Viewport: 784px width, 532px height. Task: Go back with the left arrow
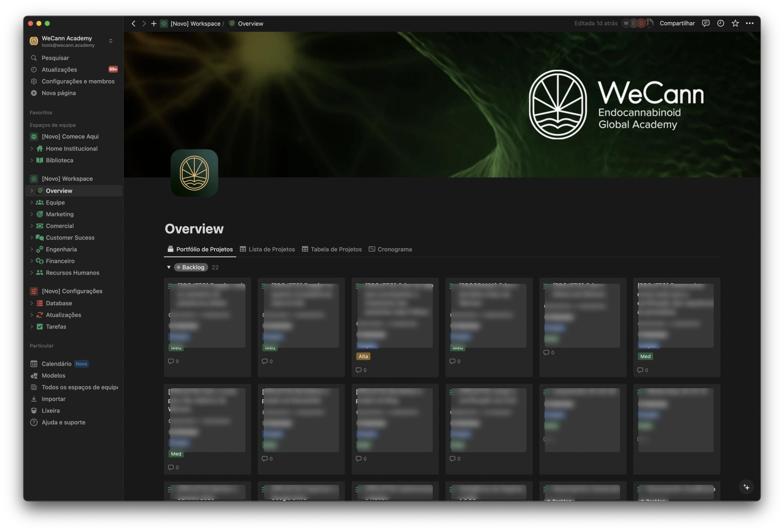point(133,24)
